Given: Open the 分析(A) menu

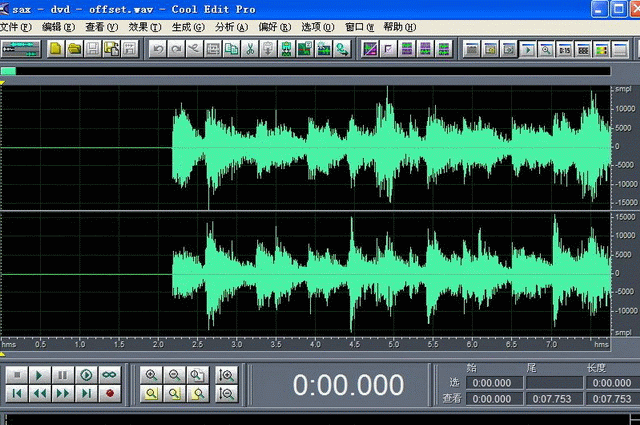Looking at the screenshot, I should [x=231, y=27].
